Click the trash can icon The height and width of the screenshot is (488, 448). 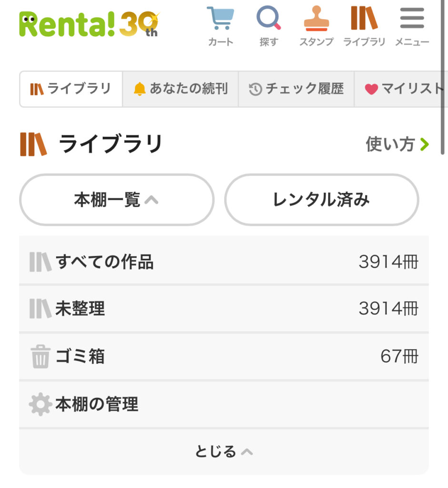pyautogui.click(x=40, y=356)
